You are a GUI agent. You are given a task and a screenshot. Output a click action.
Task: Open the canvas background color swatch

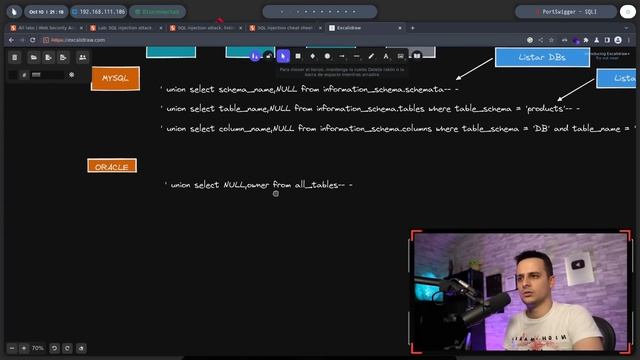(x=13, y=75)
